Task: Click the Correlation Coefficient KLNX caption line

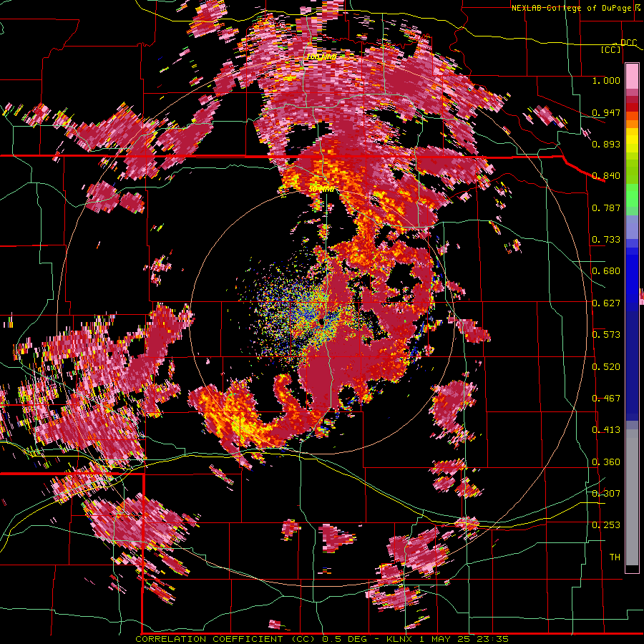Action: coord(322,639)
